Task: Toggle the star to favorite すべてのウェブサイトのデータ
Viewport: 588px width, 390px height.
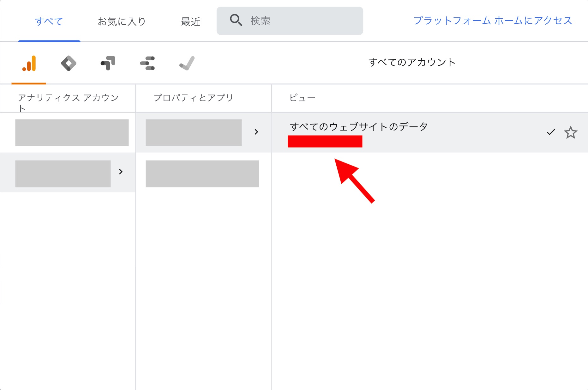Action: pyautogui.click(x=571, y=132)
